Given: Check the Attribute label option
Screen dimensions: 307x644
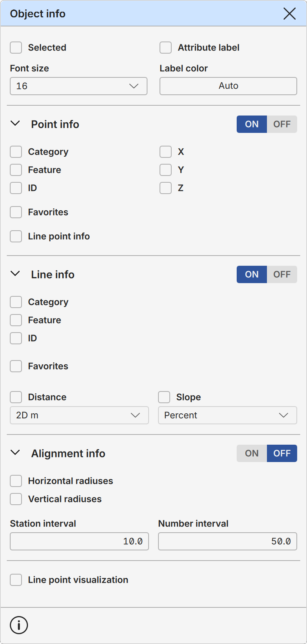Looking at the screenshot, I should 166,48.
